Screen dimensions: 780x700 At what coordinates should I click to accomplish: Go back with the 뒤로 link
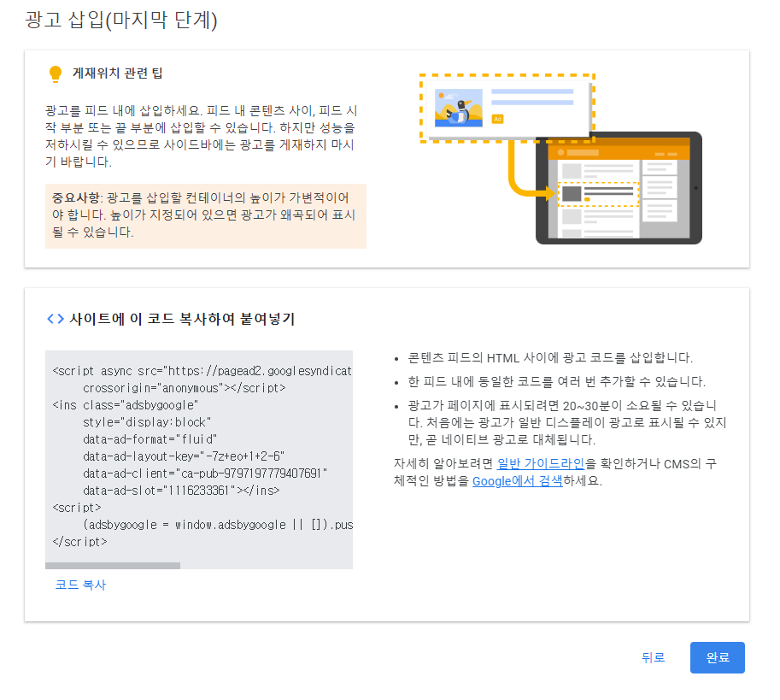coord(653,657)
